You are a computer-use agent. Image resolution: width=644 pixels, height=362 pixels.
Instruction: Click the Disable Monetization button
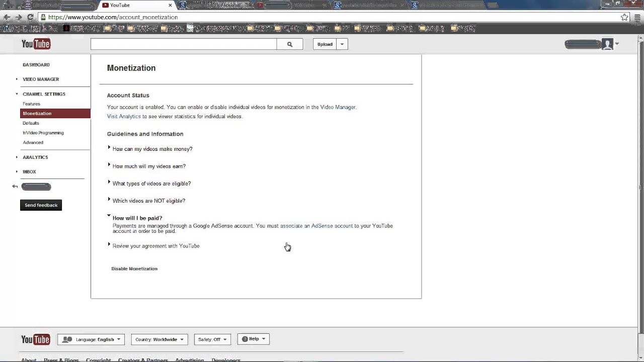click(x=134, y=269)
